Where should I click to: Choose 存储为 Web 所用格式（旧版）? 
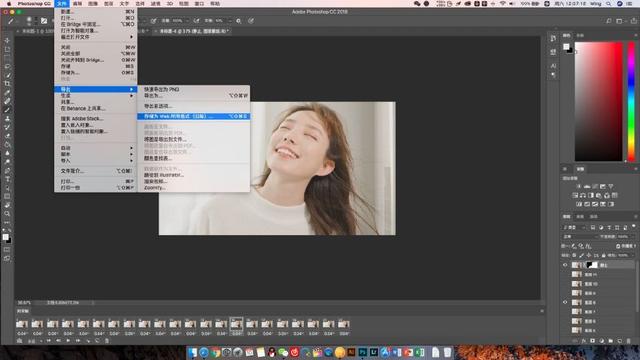point(193,116)
